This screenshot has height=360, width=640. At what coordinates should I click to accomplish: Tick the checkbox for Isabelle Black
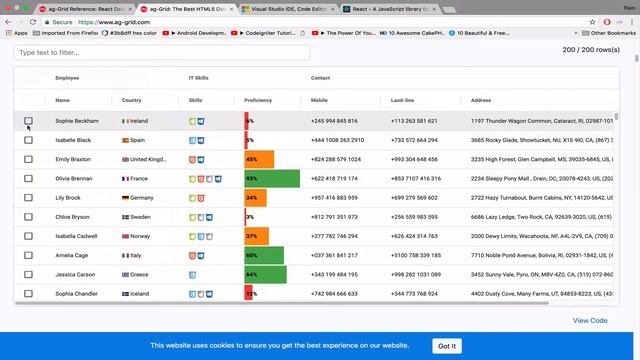(28, 140)
